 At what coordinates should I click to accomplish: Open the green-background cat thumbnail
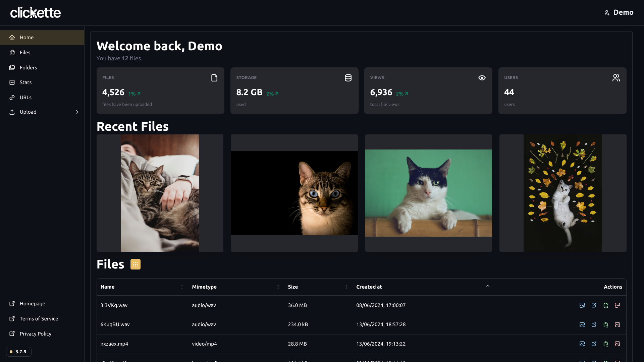pyautogui.click(x=428, y=193)
